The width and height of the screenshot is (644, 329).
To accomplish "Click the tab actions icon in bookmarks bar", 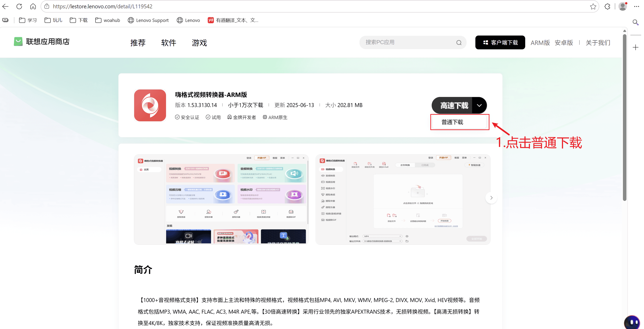I will (5, 20).
